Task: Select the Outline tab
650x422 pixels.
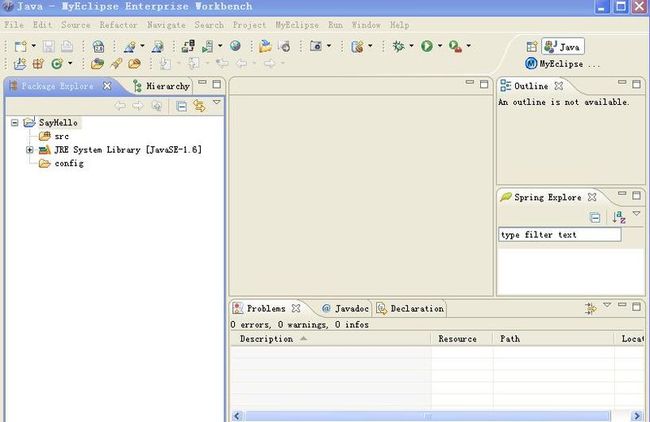Action: pos(531,86)
